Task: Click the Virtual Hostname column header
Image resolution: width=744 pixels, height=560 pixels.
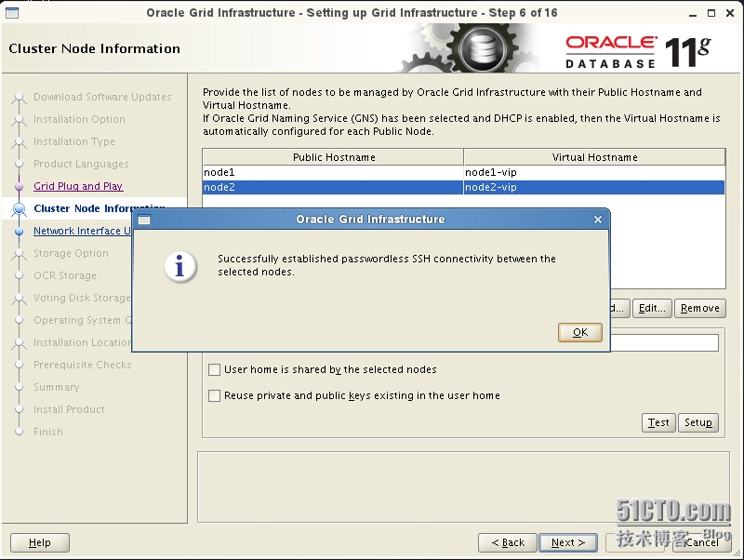Action: pyautogui.click(x=594, y=157)
